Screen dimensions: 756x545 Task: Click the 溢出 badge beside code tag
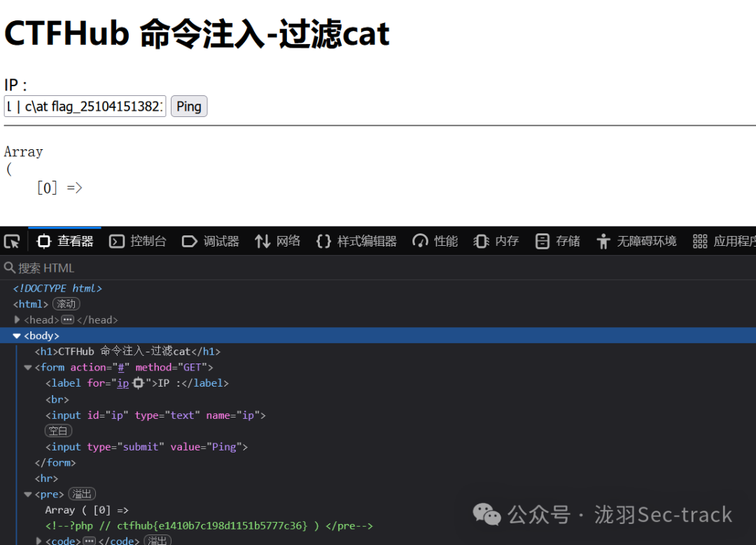(x=157, y=540)
